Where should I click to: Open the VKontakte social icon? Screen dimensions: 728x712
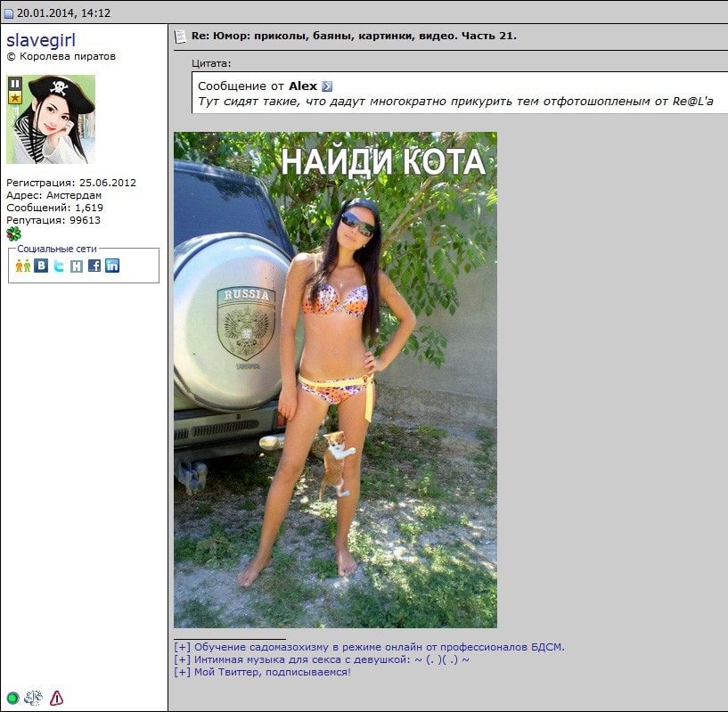[41, 266]
